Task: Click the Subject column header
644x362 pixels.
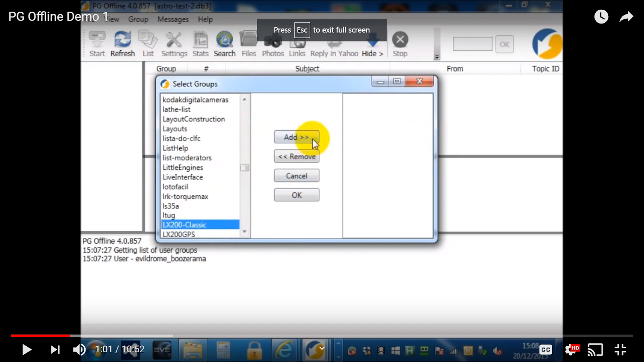Action: coord(307,69)
